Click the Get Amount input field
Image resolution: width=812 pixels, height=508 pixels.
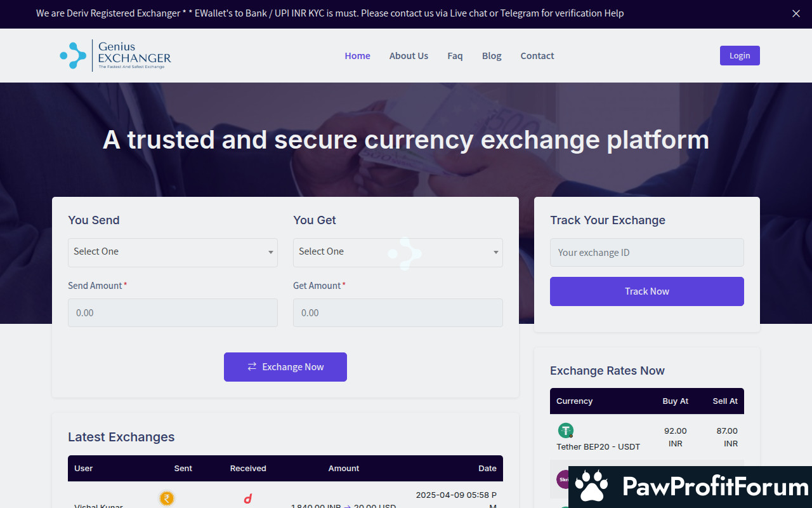coord(398,313)
